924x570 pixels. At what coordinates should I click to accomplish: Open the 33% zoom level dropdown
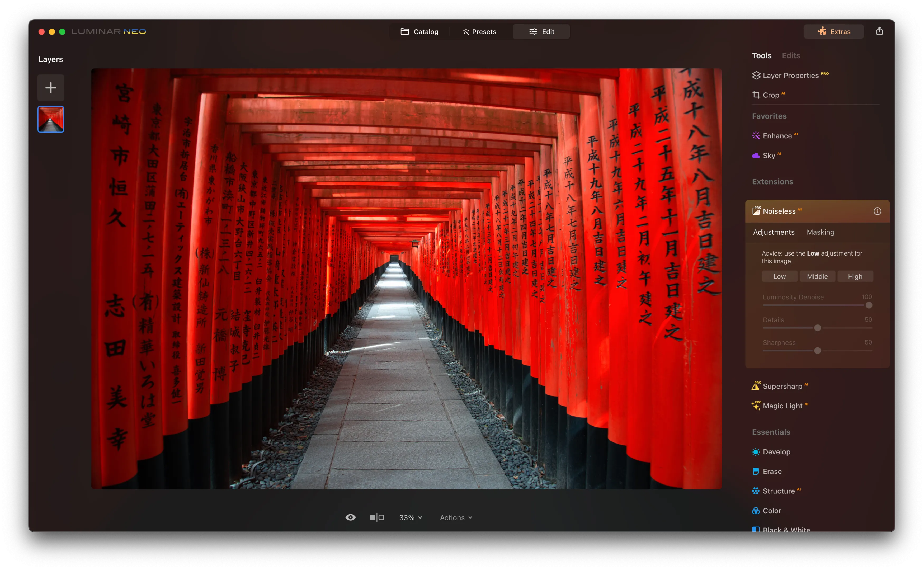click(x=410, y=518)
